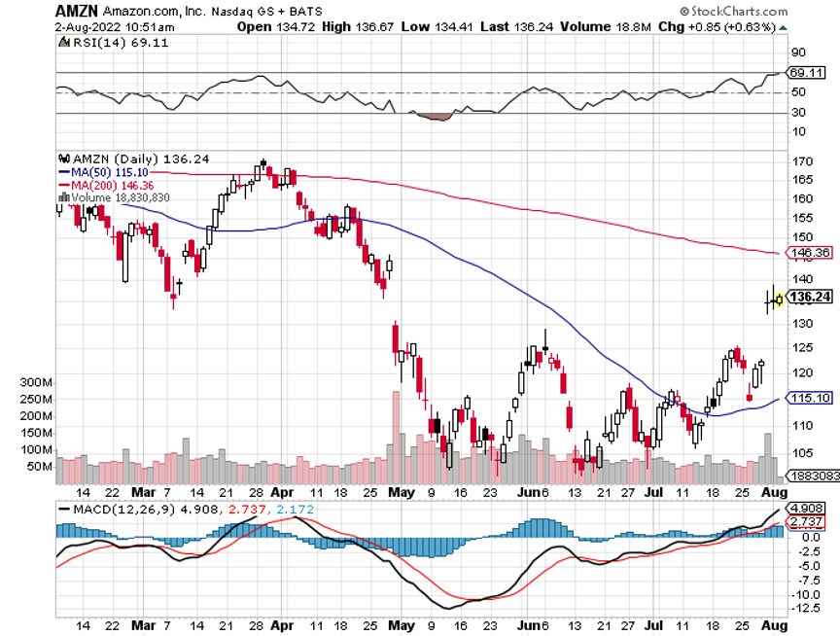This screenshot has width=840, height=636.
Task: Click the red MA(200) legend marker
Action: (63, 185)
